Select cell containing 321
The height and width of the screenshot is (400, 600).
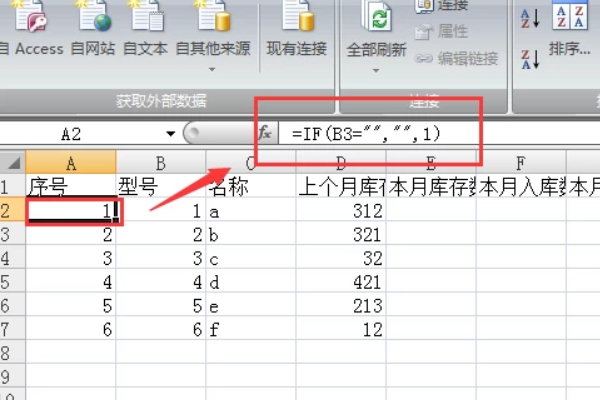point(341,234)
